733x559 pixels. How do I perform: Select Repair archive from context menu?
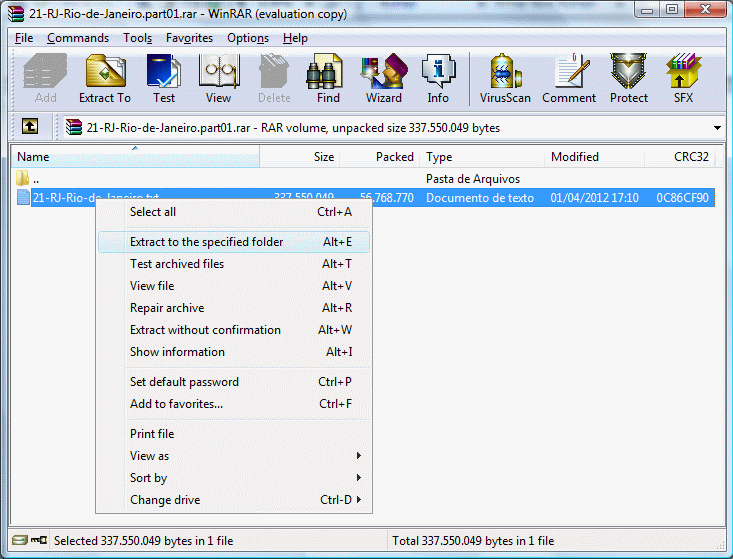point(167,308)
